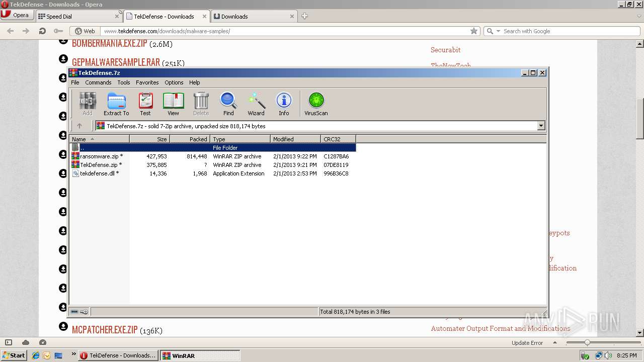Screen dimensions: 644x362
Task: Activate the TekDefense - Downloads taskbar button
Action: click(119, 355)
